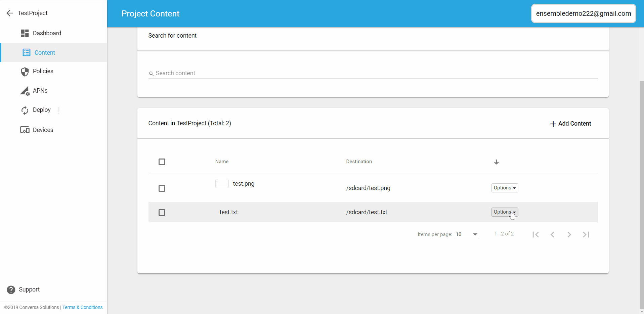This screenshot has width=644, height=314.
Task: Go to next page of results
Action: [x=569, y=234]
